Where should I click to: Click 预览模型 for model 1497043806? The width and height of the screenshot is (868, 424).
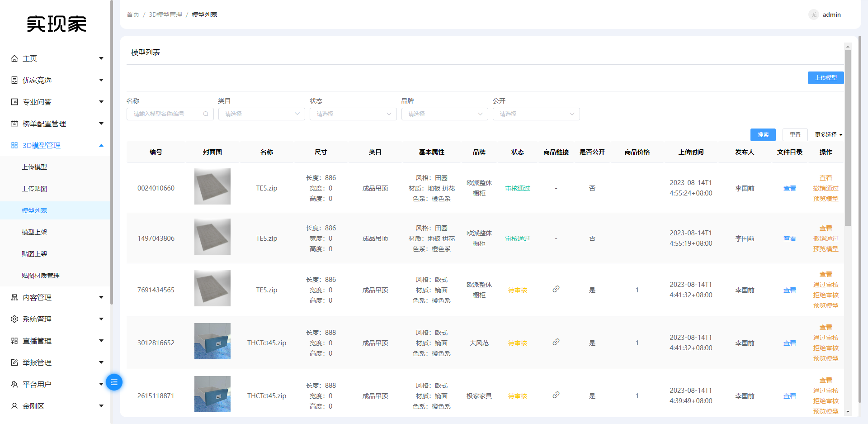[x=826, y=249]
